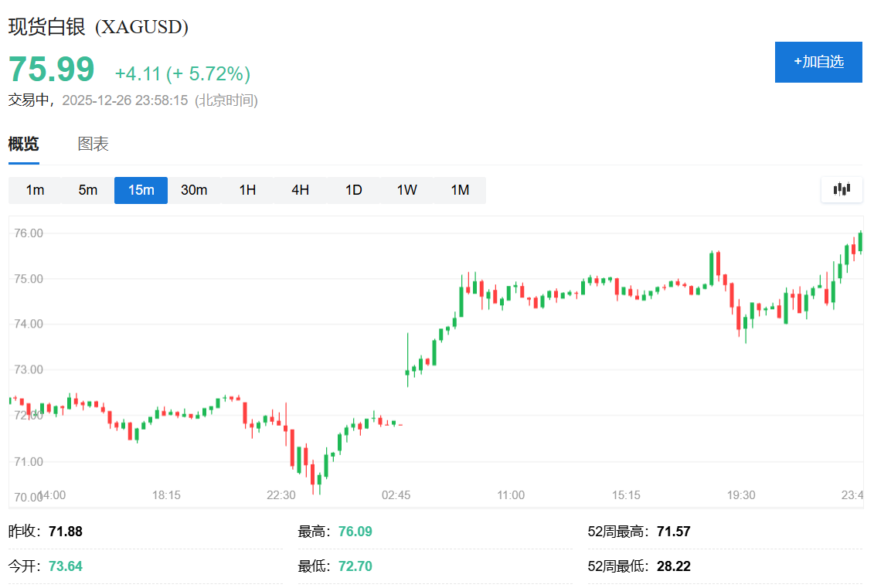Click the +4.11 (+5.72%) change value
The image size is (891, 588).
click(x=182, y=73)
